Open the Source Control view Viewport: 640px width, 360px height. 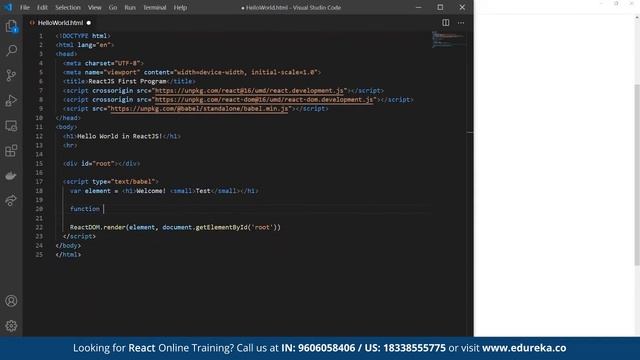coord(11,76)
